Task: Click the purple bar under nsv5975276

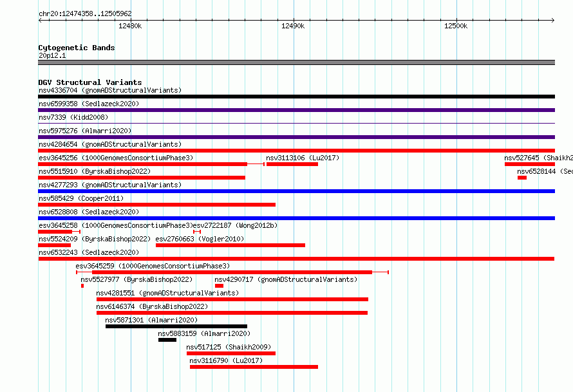Action: click(296, 137)
